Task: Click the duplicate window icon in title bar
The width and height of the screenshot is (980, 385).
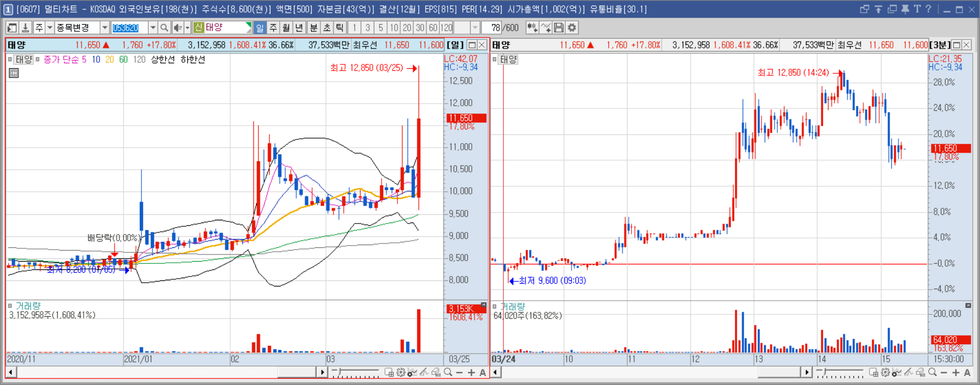Action: pos(892,9)
